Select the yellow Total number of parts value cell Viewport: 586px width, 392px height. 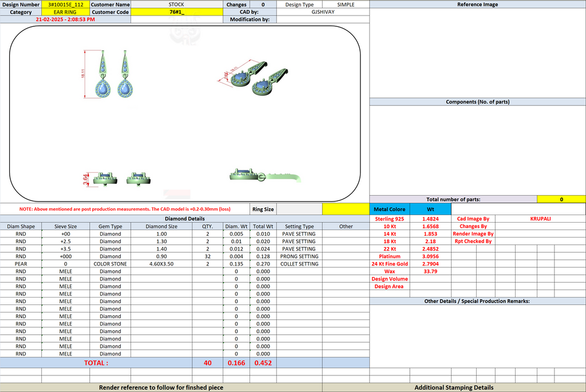pos(561,199)
